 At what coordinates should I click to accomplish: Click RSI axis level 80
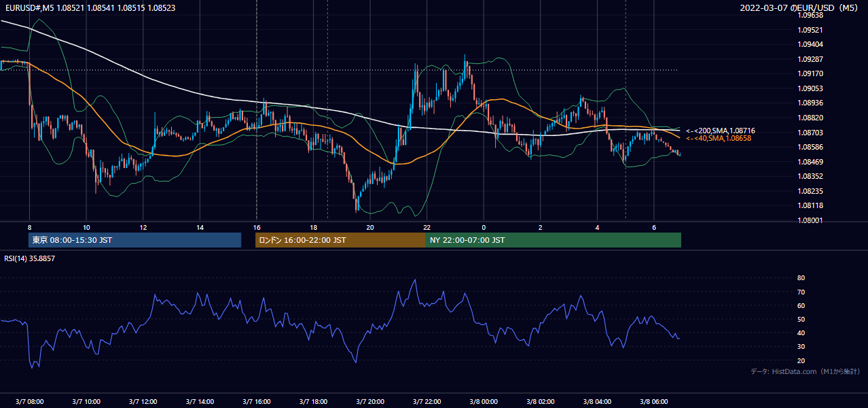(x=801, y=278)
